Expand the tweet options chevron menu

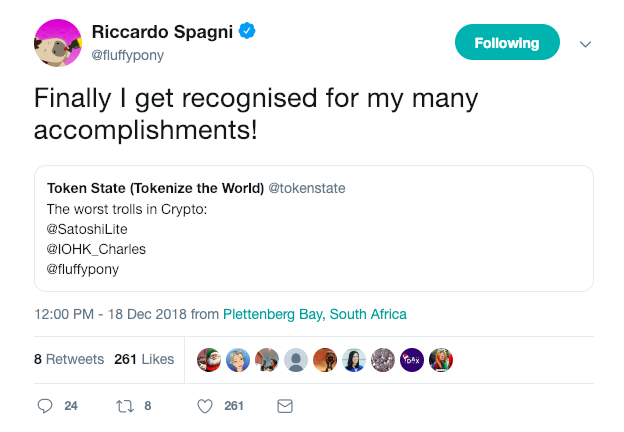pos(586,44)
